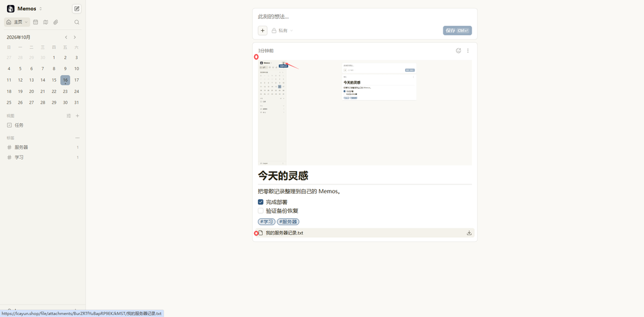Viewport: 644px width, 317px height.
Task: Click the 2026年10月 month label
Action: (18, 37)
